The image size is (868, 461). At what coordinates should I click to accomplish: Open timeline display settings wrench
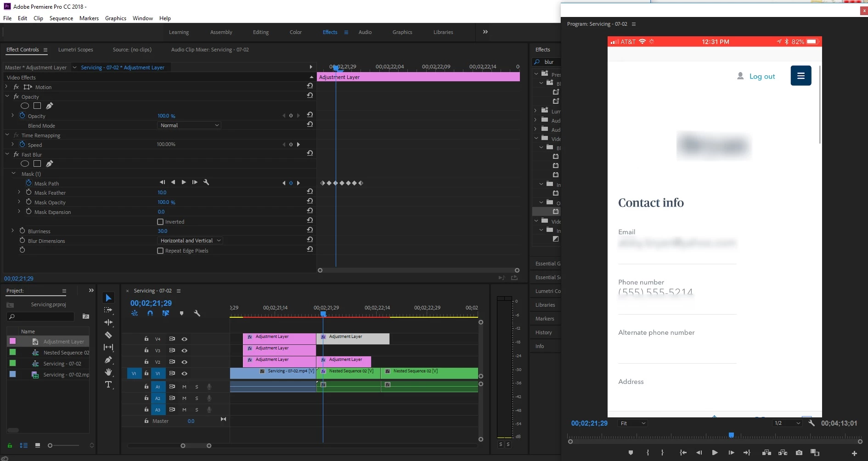point(197,314)
